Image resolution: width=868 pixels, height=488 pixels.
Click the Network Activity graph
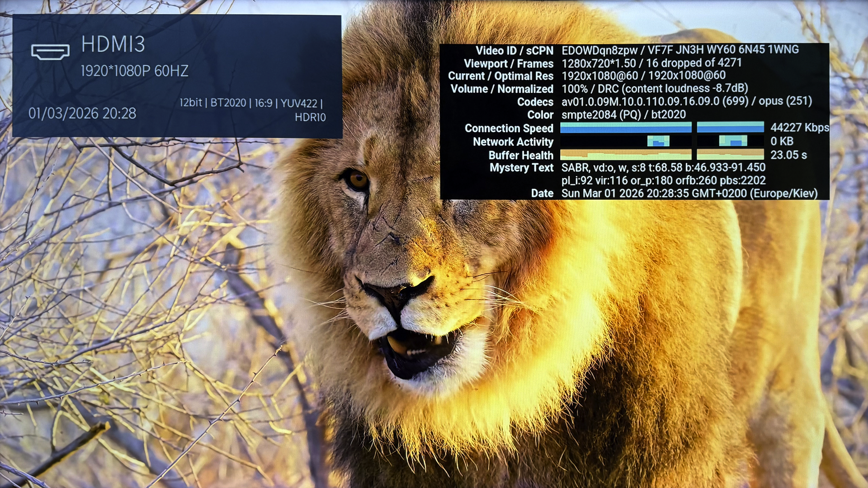(x=658, y=141)
